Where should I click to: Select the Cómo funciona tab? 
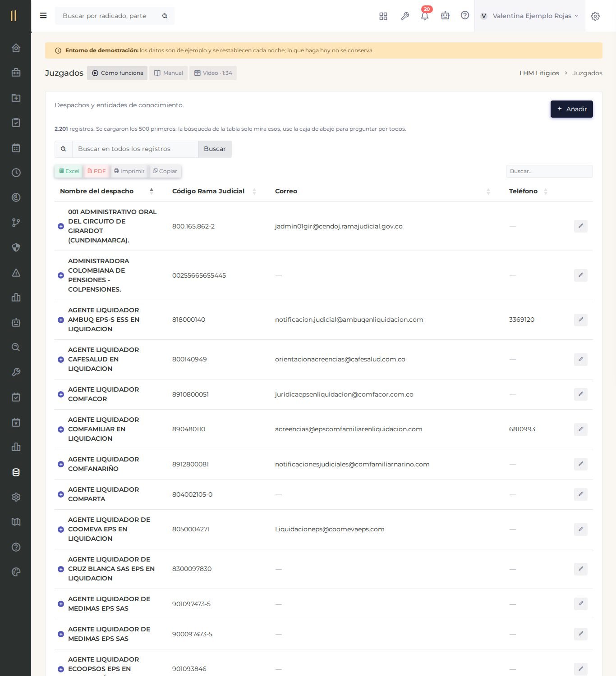117,73
